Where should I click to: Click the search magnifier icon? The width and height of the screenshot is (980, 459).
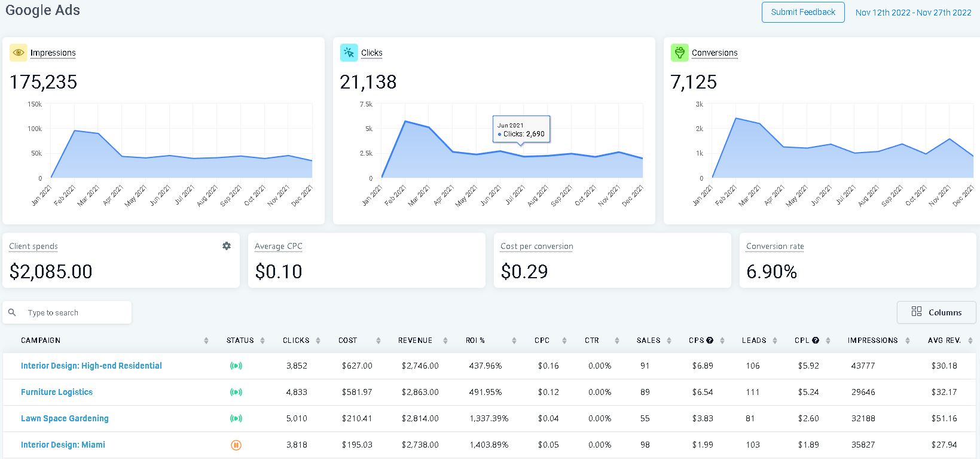12,312
